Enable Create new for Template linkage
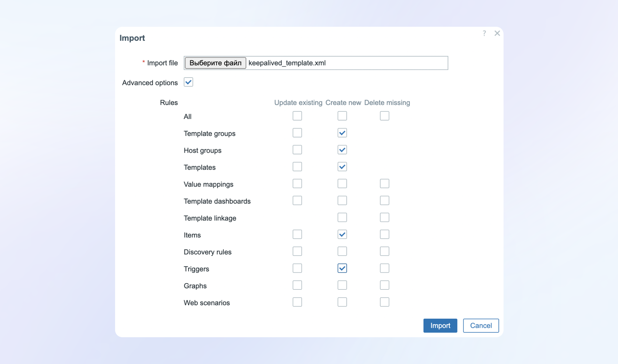The width and height of the screenshot is (618, 364). [342, 218]
